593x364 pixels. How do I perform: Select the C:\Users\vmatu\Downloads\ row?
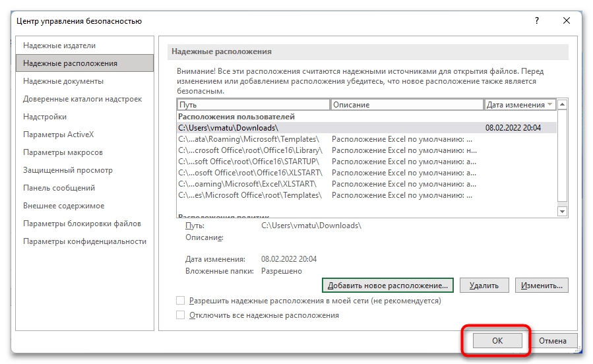point(367,128)
